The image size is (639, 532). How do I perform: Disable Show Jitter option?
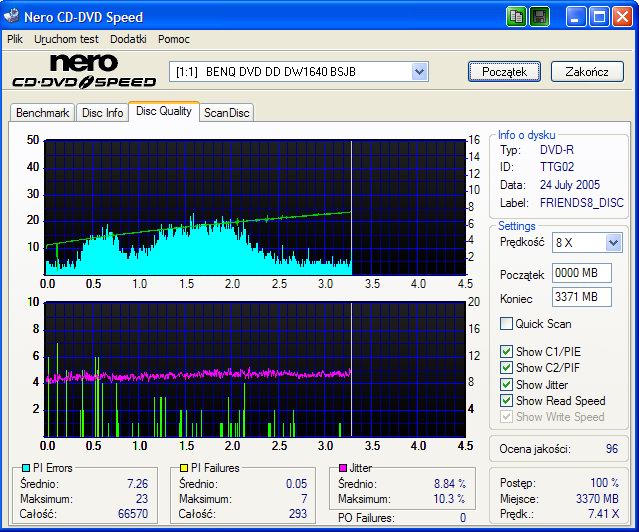(x=506, y=384)
